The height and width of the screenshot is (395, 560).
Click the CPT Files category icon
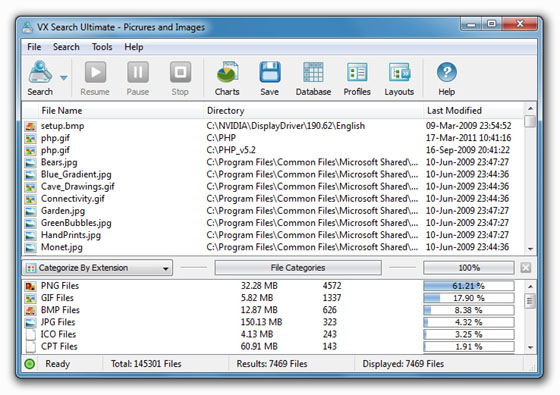[31, 347]
